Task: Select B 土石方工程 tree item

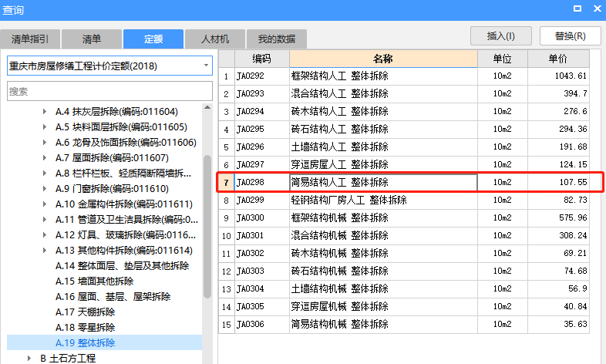Action: click(x=68, y=358)
